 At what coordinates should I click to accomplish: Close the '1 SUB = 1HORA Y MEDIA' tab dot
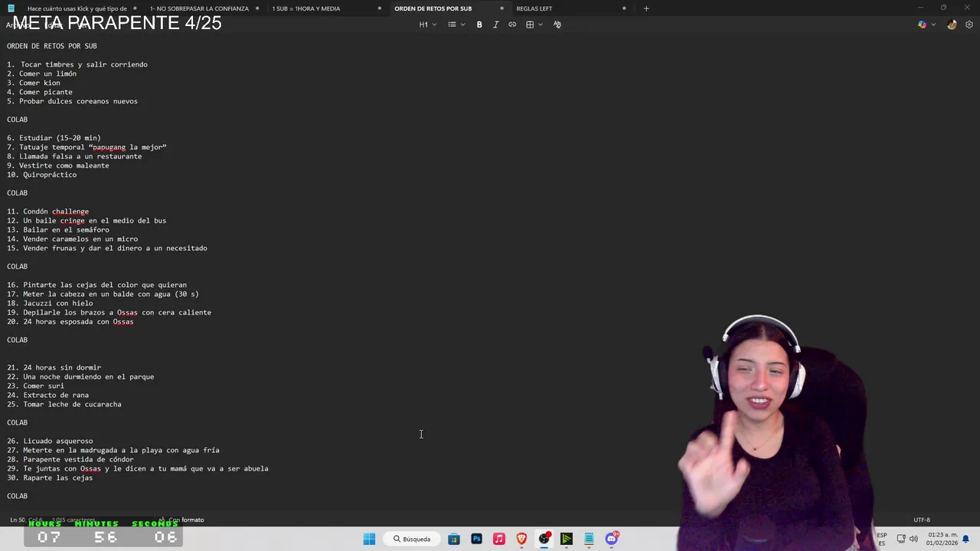click(380, 8)
